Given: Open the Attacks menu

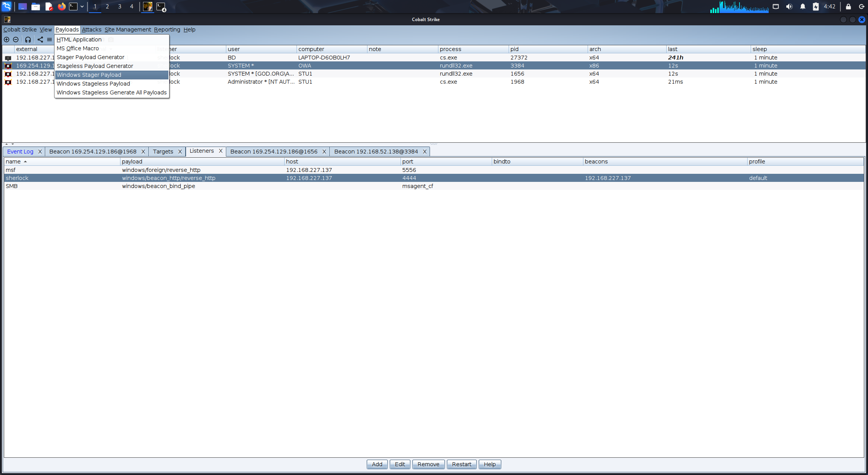Looking at the screenshot, I should 92,30.
